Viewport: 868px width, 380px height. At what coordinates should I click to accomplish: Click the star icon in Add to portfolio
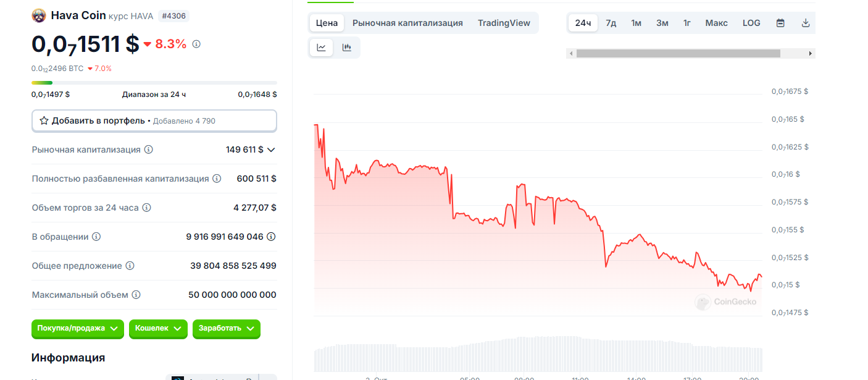(x=44, y=120)
